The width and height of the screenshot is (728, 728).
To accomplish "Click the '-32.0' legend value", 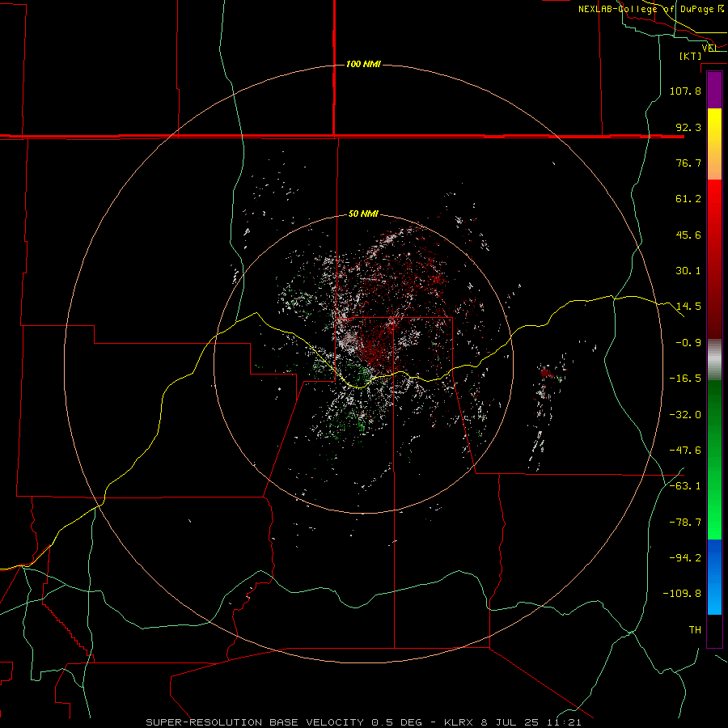I will (x=685, y=415).
